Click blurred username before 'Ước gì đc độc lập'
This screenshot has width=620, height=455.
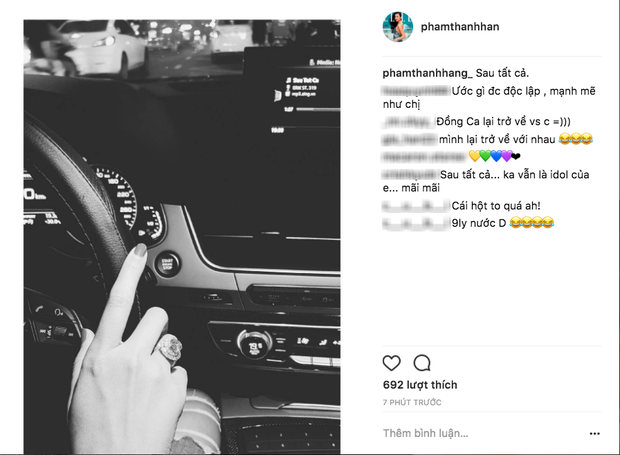coord(416,91)
